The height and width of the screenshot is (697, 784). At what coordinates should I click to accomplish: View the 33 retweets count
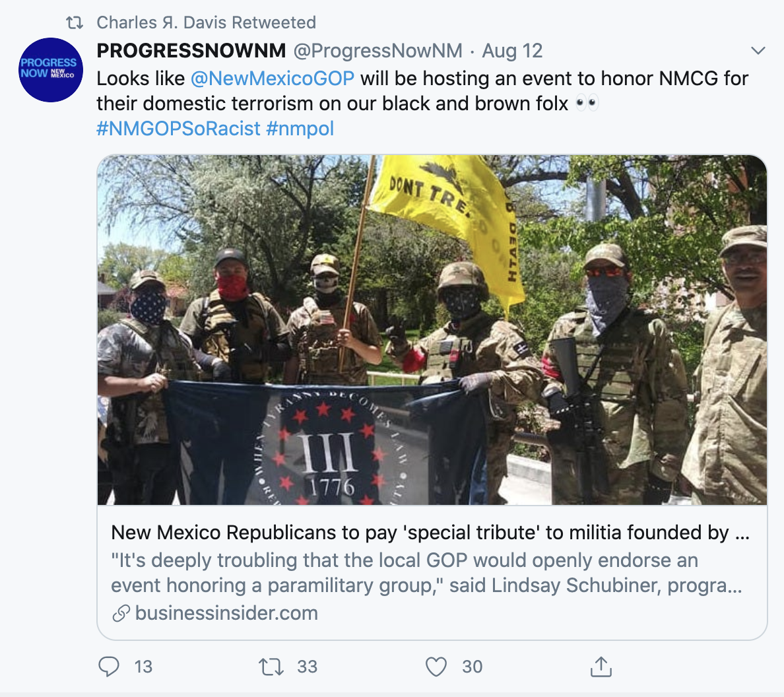click(307, 667)
